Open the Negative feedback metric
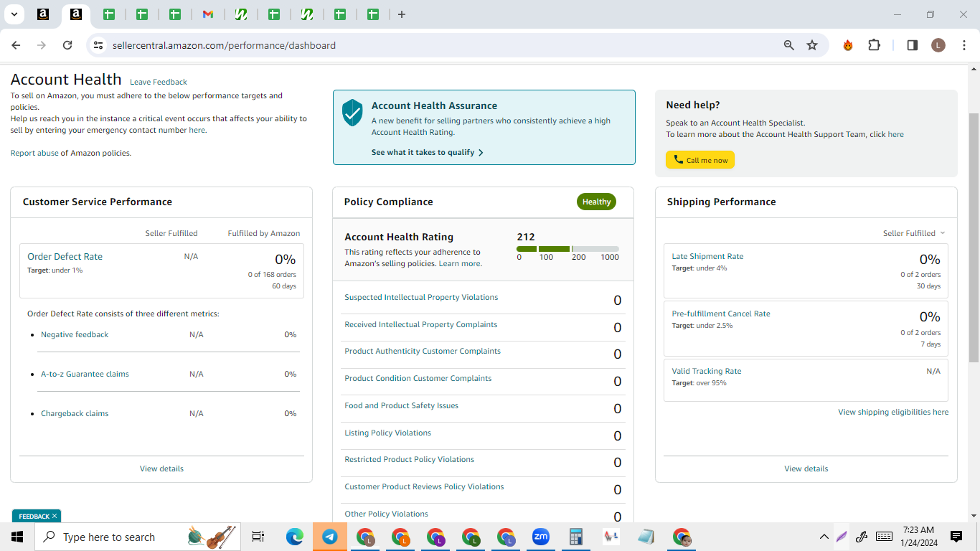Screen dimensions: 980x551 [75, 334]
